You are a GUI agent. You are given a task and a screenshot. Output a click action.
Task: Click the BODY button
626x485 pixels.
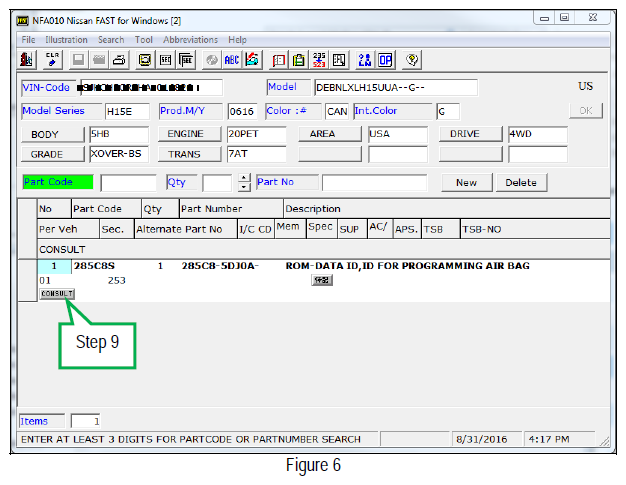point(53,135)
